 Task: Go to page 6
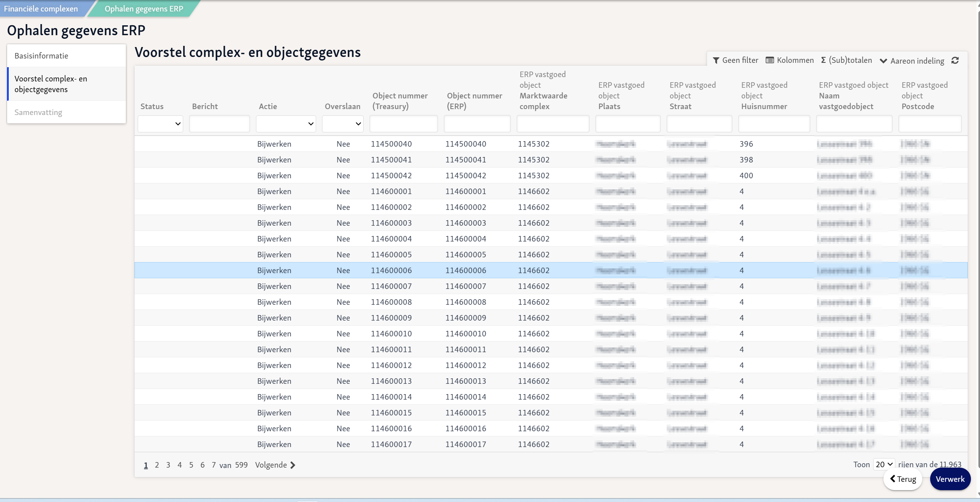pyautogui.click(x=203, y=465)
